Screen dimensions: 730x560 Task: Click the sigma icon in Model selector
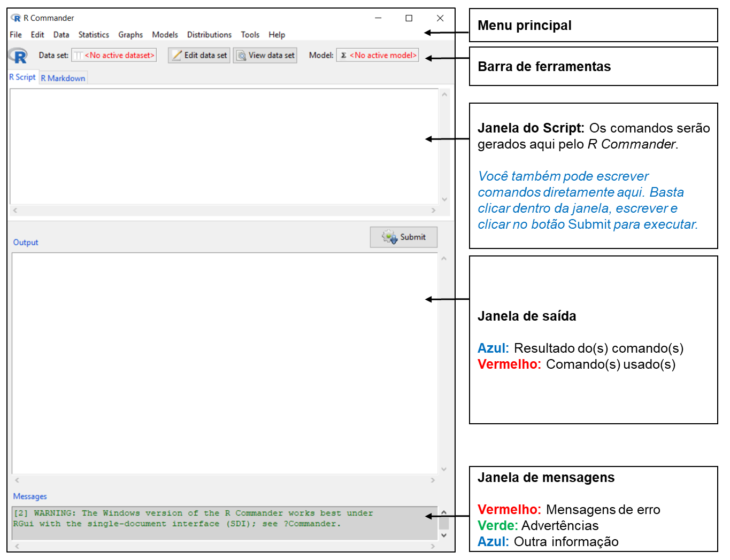point(343,56)
